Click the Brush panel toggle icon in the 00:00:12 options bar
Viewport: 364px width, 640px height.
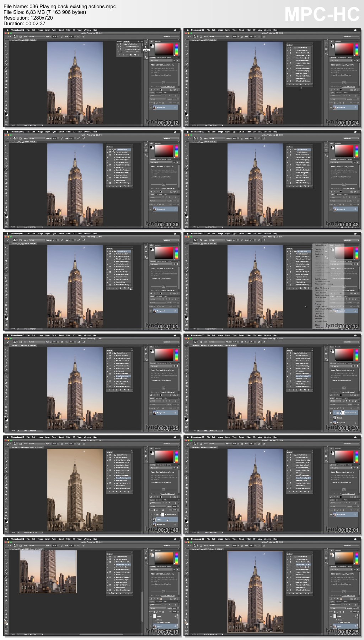click(x=21, y=37)
